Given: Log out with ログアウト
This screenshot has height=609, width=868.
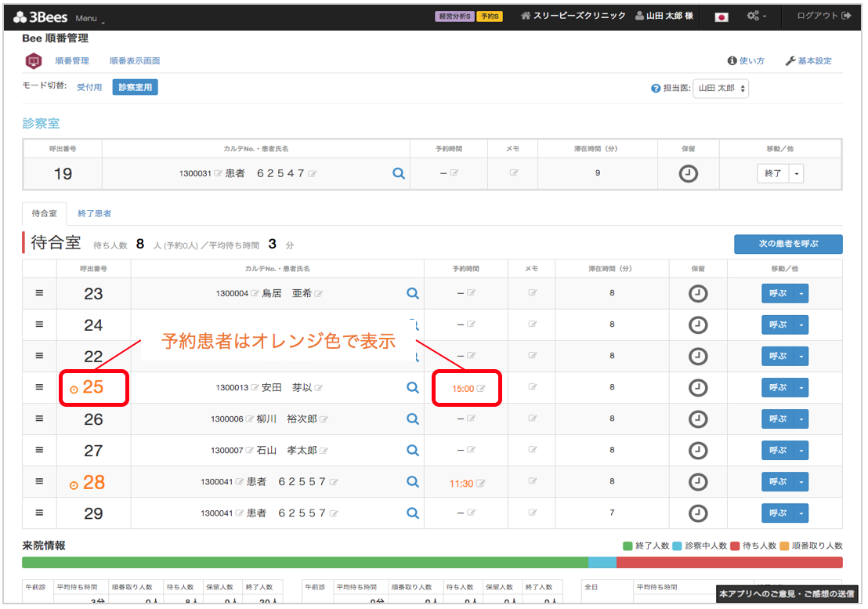Looking at the screenshot, I should tap(823, 16).
